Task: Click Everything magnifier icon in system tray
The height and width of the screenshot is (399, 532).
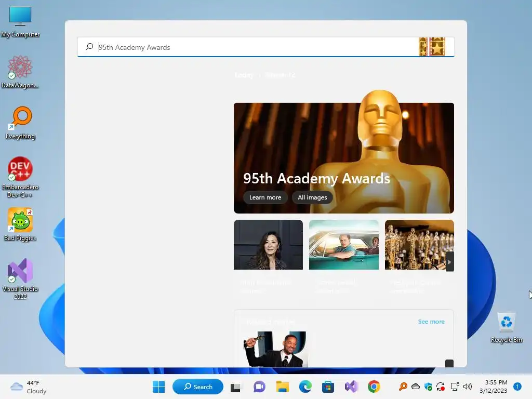Action: (x=403, y=387)
